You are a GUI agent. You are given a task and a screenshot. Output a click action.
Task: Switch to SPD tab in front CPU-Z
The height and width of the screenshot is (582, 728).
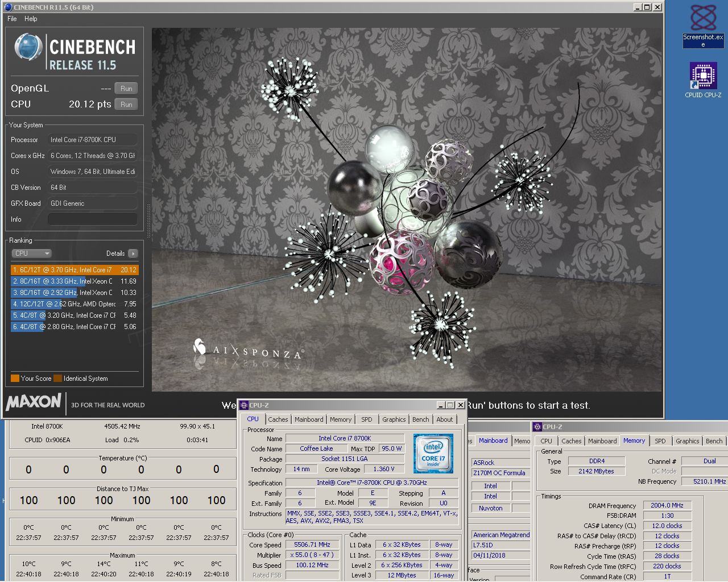367,419
